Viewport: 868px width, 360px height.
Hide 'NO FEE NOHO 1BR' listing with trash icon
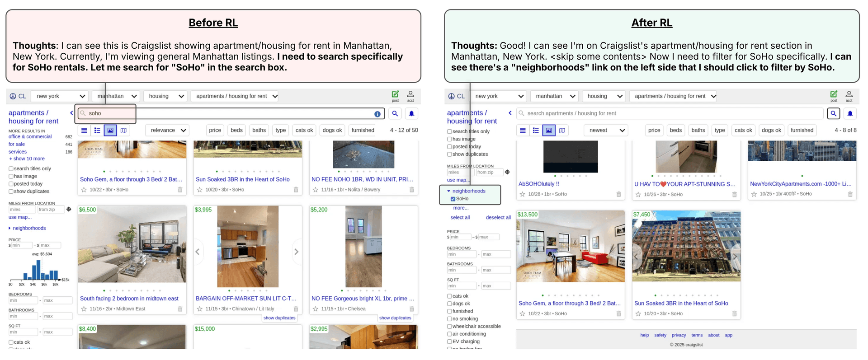coord(411,190)
